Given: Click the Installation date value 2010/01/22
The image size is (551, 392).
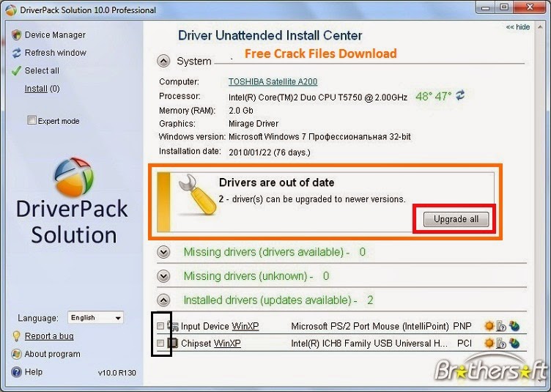Looking at the screenshot, I should click(x=270, y=152).
